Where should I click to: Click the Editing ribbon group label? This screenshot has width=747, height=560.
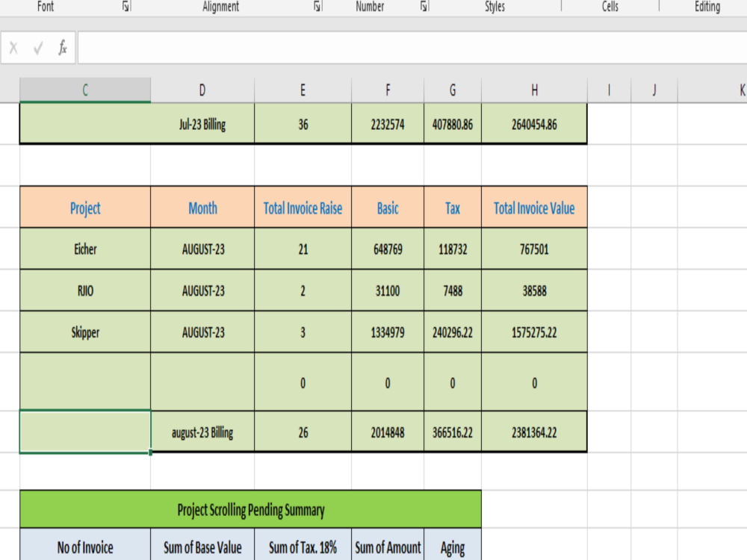(x=707, y=6)
